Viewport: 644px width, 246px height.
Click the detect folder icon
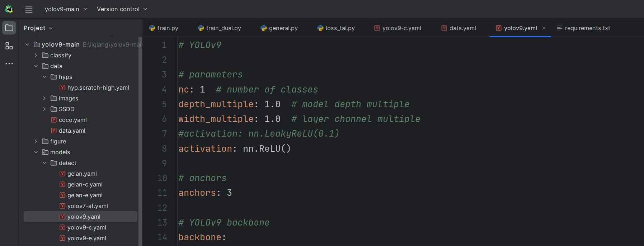click(x=54, y=163)
